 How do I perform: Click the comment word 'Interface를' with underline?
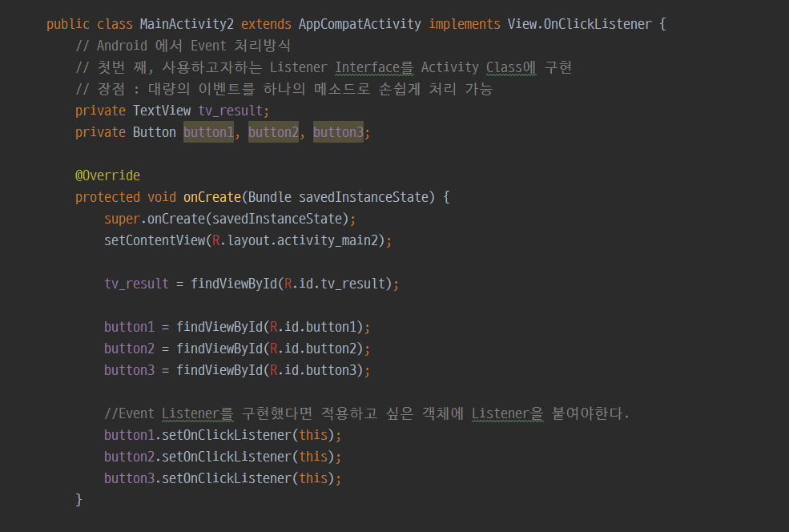tap(374, 67)
